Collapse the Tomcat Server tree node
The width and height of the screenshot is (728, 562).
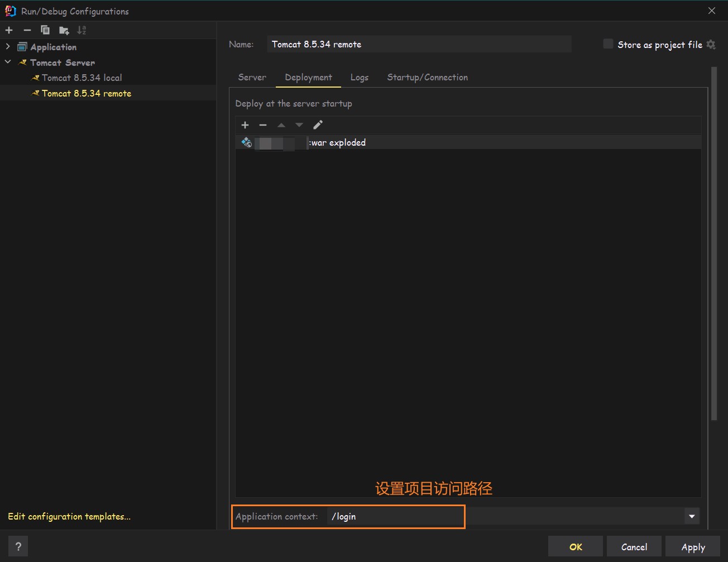point(8,63)
